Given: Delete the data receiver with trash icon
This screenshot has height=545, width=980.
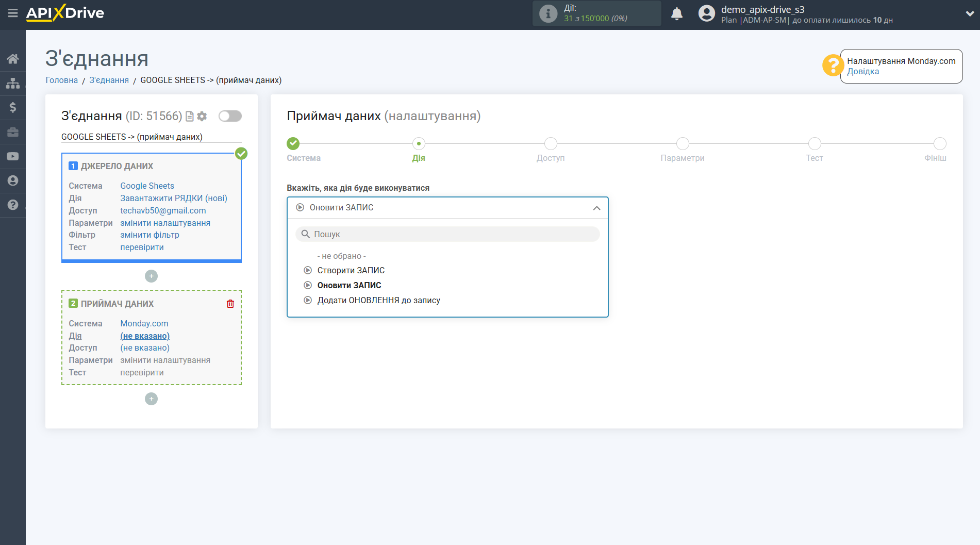Looking at the screenshot, I should click(230, 304).
